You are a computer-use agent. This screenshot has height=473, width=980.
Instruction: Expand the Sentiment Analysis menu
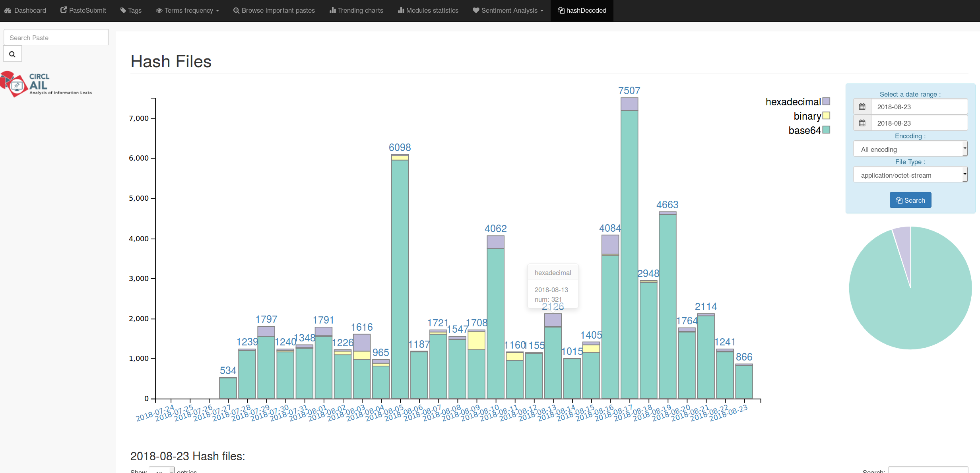tap(508, 10)
